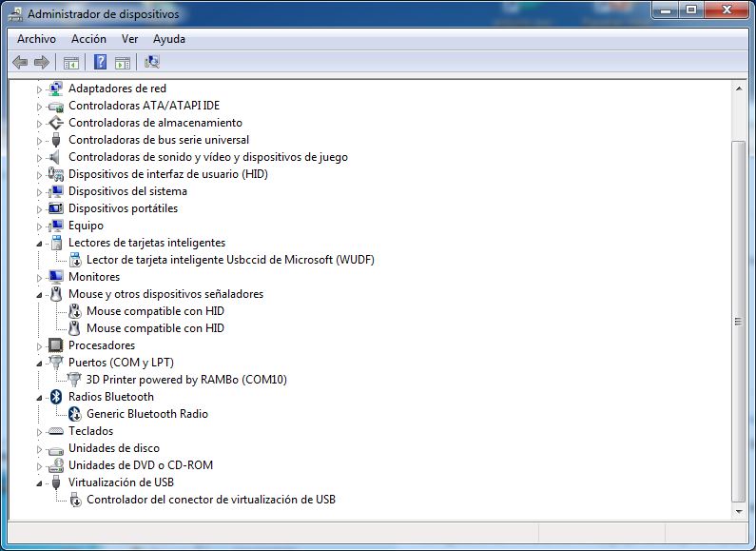Select Lector de tarjeta inteligente Usbccid device
756x551 pixels.
230,260
